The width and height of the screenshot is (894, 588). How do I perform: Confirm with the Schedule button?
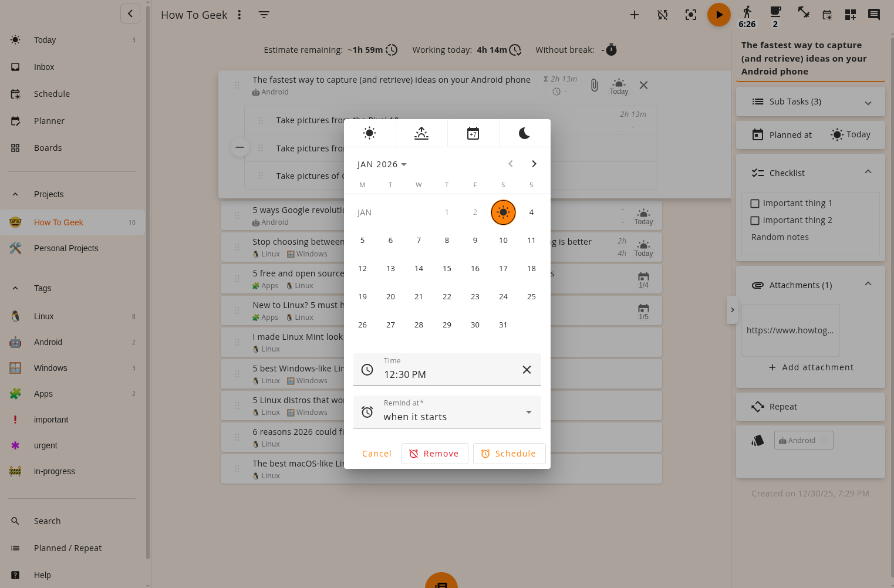tap(509, 454)
